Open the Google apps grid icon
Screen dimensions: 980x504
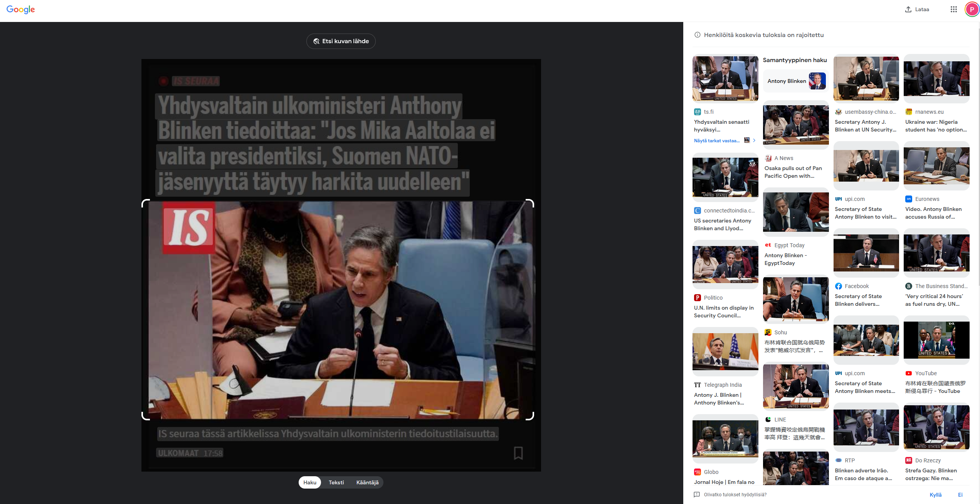[953, 9]
